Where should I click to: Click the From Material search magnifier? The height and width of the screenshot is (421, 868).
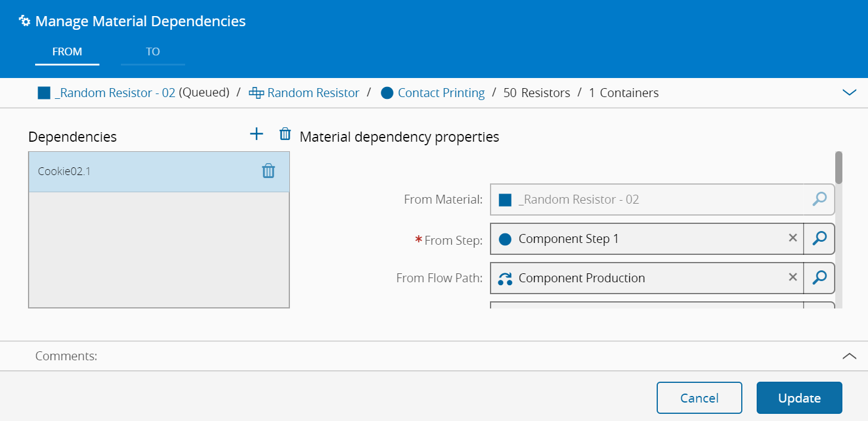(819, 199)
